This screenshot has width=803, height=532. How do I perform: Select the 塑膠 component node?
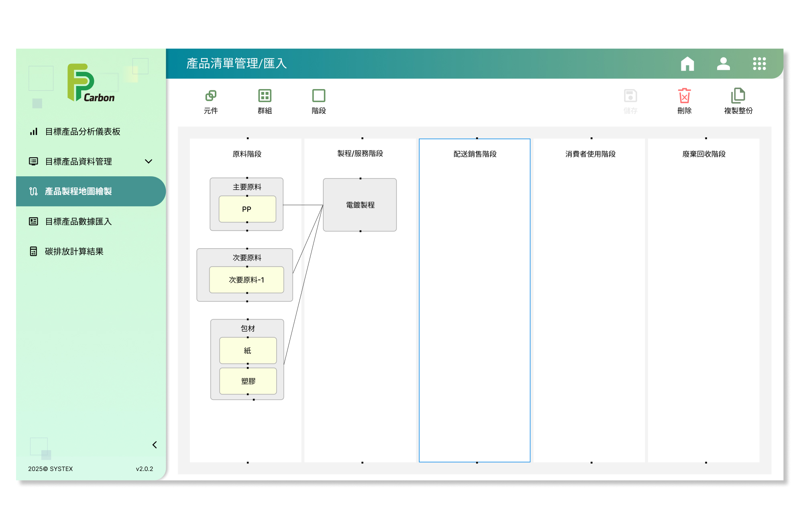[248, 381]
